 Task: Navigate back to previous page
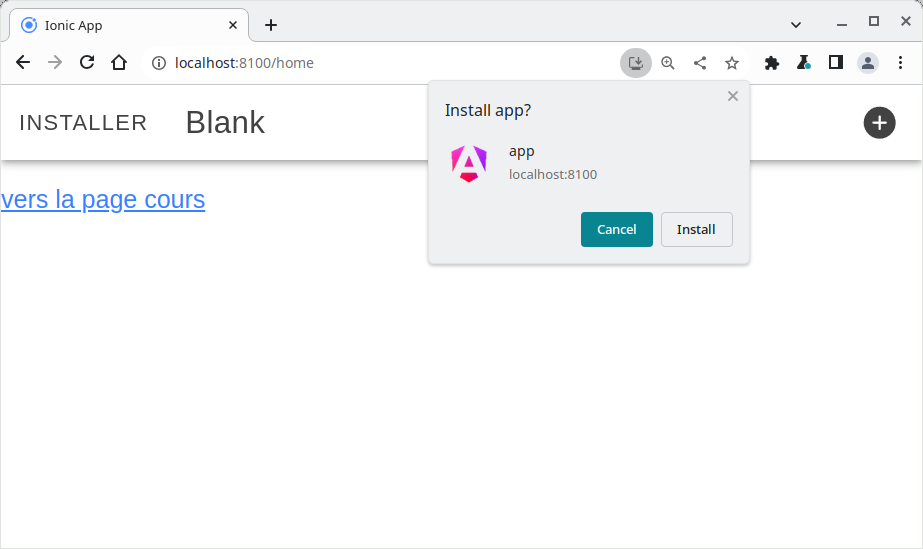pyautogui.click(x=23, y=63)
